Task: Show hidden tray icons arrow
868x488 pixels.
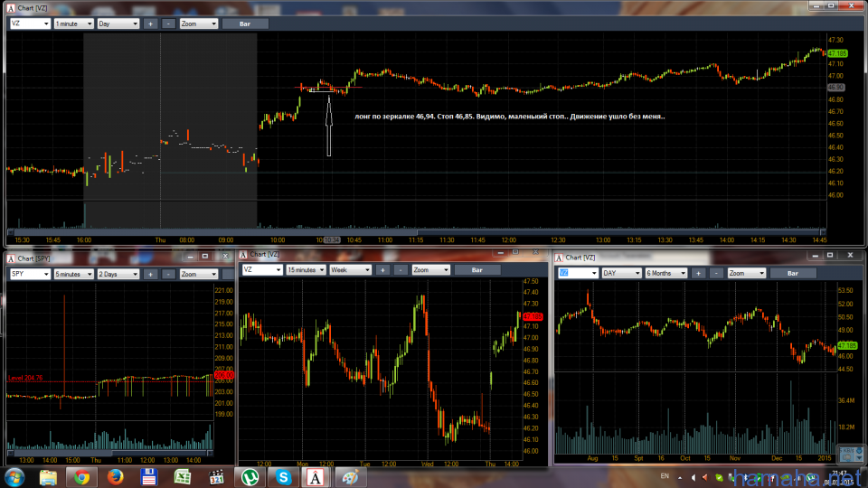Action: 680,477
